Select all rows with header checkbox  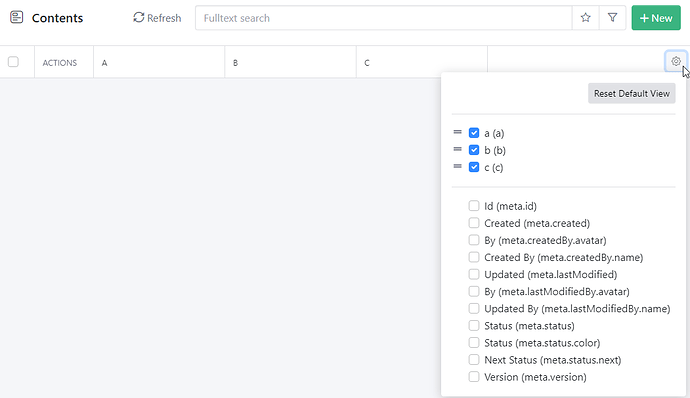tap(13, 62)
